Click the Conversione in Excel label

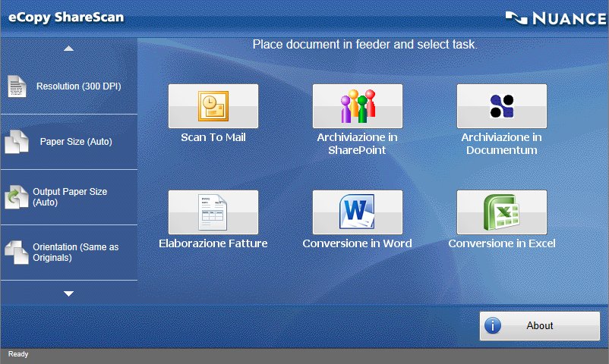point(502,243)
